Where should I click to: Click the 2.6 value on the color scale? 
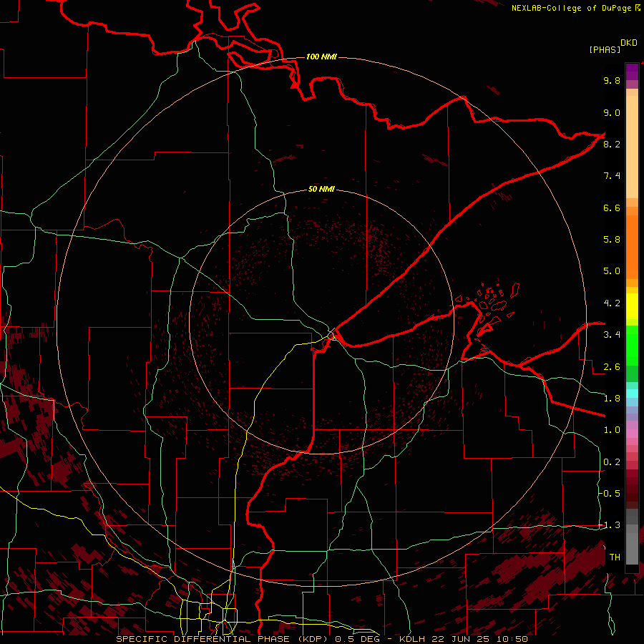[612, 367]
